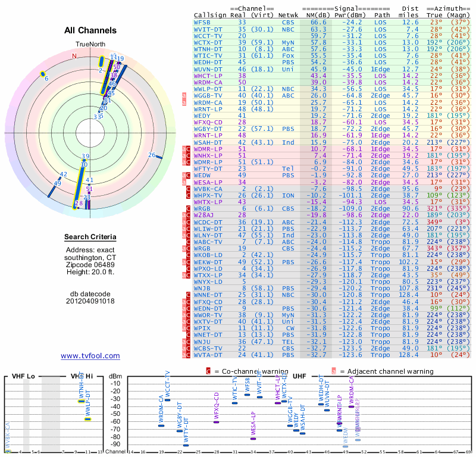Click the -27.6 power value for WVIT-DT
This screenshot has height=457, width=476.
pyautogui.click(x=352, y=29)
